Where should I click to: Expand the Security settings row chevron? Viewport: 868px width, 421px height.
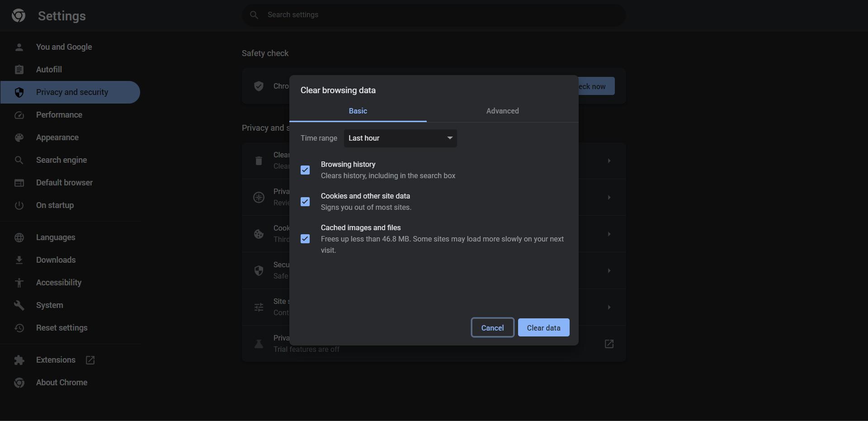(609, 270)
